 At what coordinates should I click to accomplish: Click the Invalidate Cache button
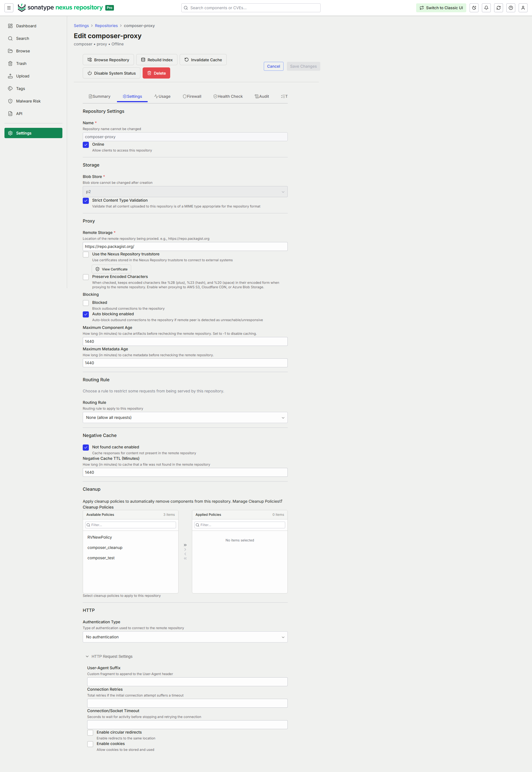coord(203,60)
